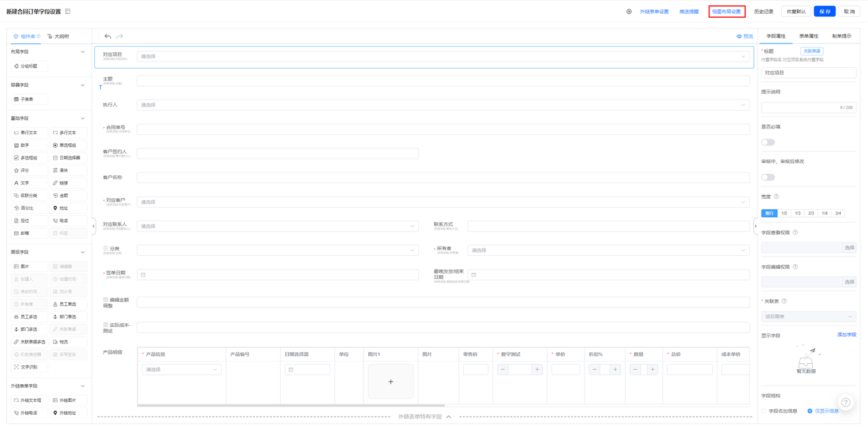Open the 执行人 dropdown
Image resolution: width=868 pixels, height=431 pixels.
(443, 105)
